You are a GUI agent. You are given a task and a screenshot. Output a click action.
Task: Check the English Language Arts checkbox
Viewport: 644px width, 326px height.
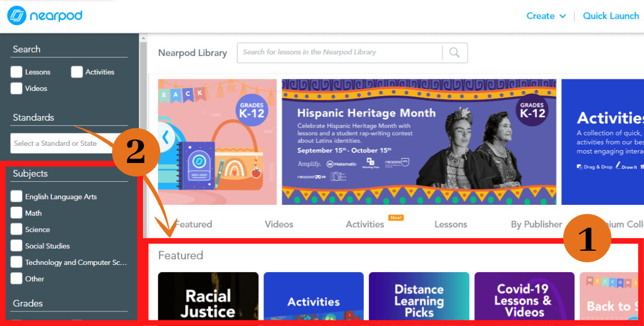point(16,196)
